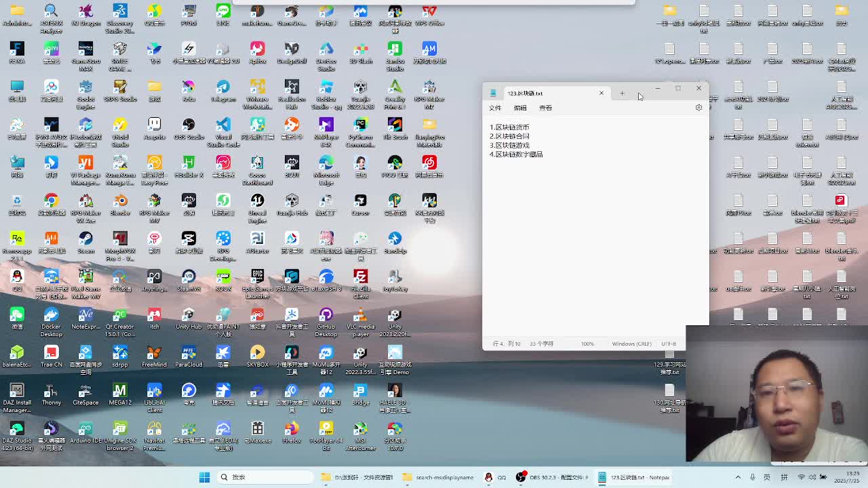Open the 文件 menu in Notepad
The width and height of the screenshot is (868, 488).
(x=495, y=108)
